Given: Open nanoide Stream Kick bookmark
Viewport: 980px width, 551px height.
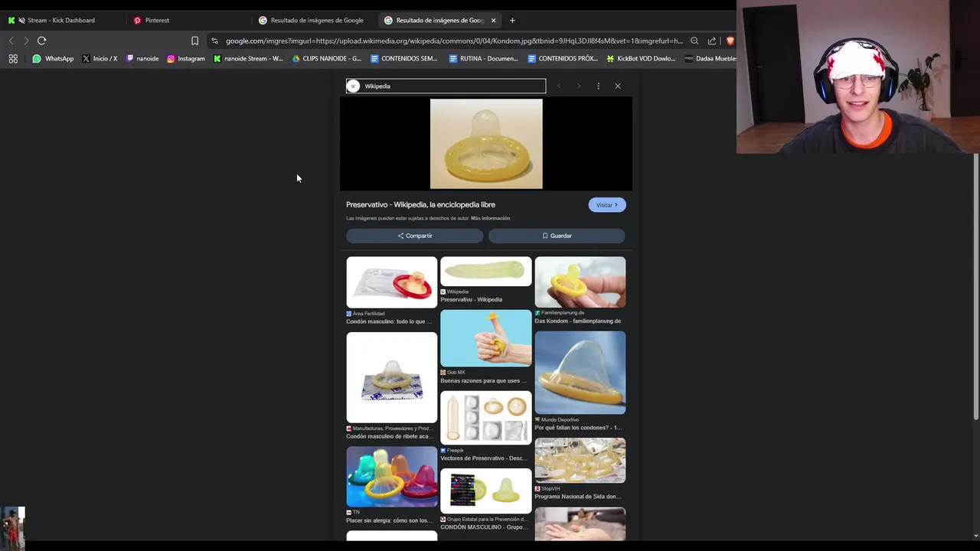Looking at the screenshot, I should 248,58.
